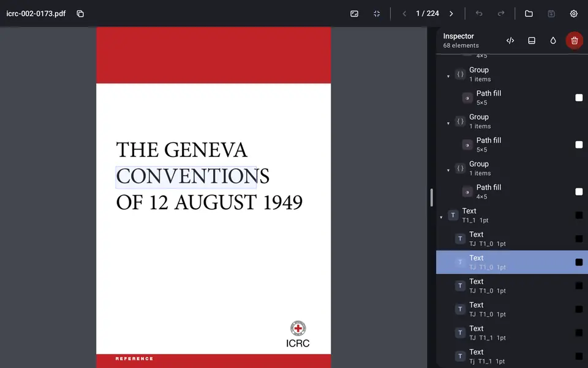588x368 pixels.
Task: Click the droplet icon in Inspector
Action: pyautogui.click(x=552, y=40)
